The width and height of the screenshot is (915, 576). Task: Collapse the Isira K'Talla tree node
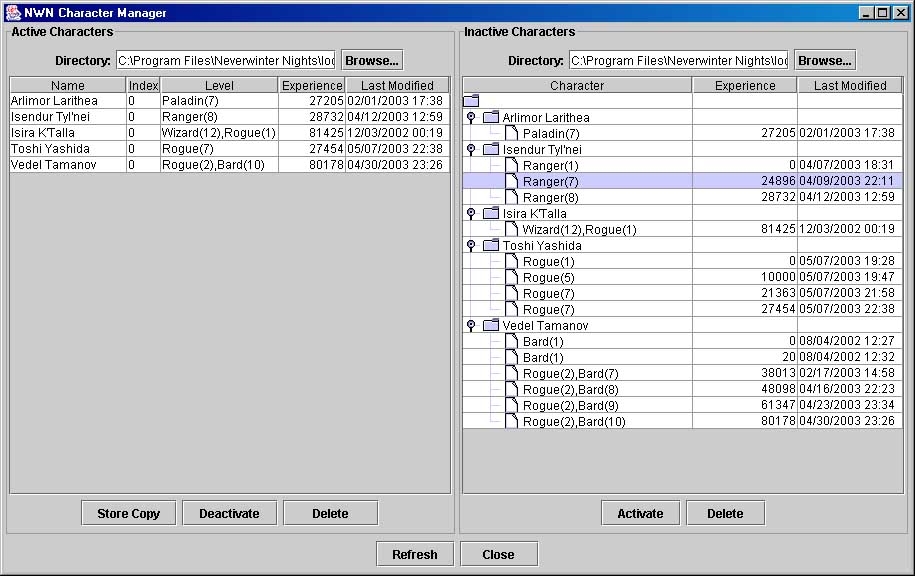pyautogui.click(x=471, y=214)
